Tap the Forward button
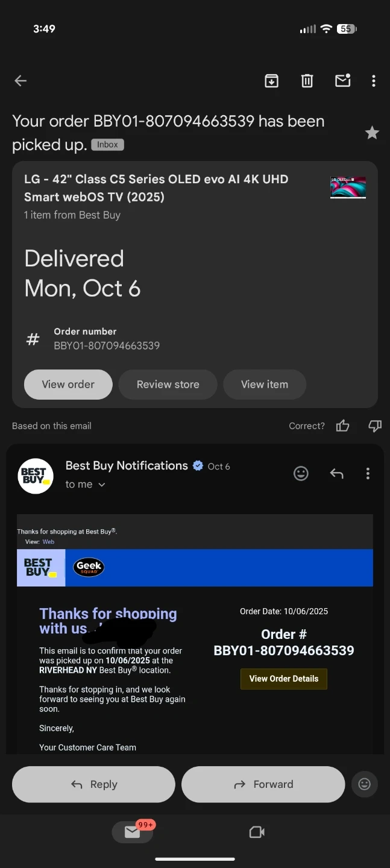The width and height of the screenshot is (390, 868). pos(263,784)
